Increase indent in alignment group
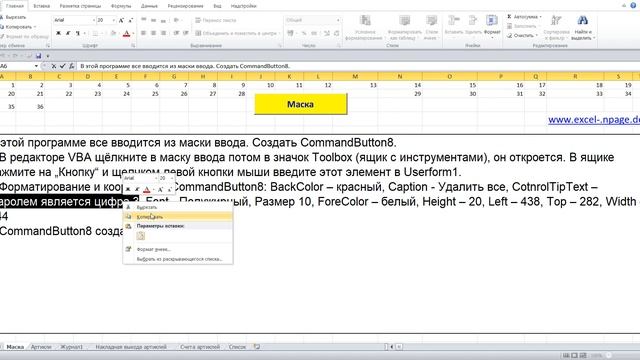This screenshot has height=360, width=640. tap(186, 33)
